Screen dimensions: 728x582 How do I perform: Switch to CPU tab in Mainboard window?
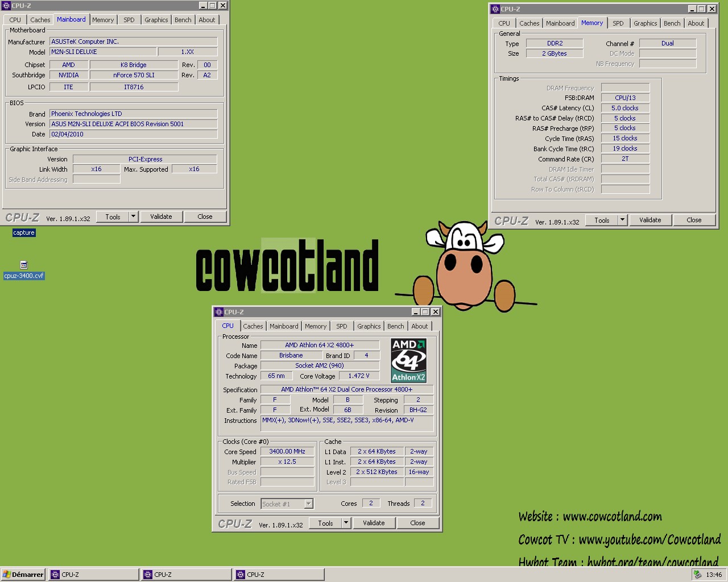tap(15, 20)
